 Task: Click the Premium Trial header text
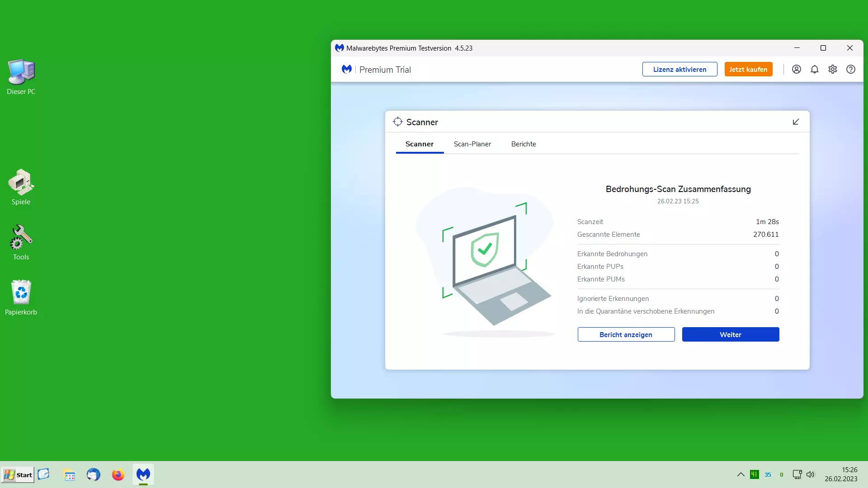click(385, 70)
